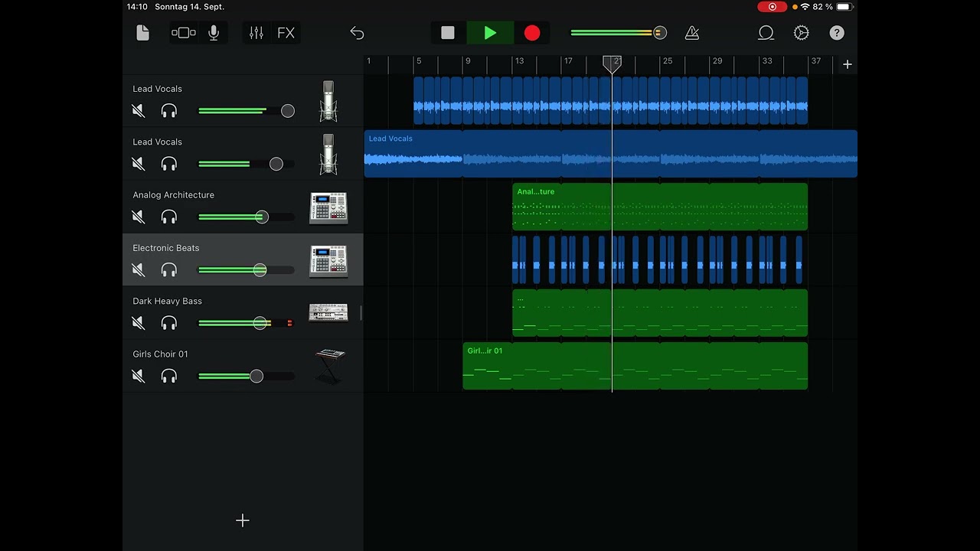The width and height of the screenshot is (980, 551).
Task: Select the Girls Choir 01 track name
Action: point(160,354)
